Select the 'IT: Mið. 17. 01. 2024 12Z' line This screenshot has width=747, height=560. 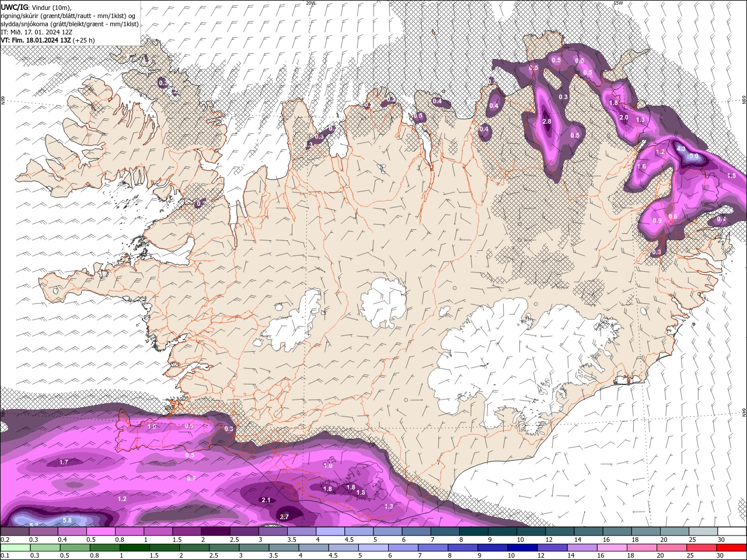point(37,32)
